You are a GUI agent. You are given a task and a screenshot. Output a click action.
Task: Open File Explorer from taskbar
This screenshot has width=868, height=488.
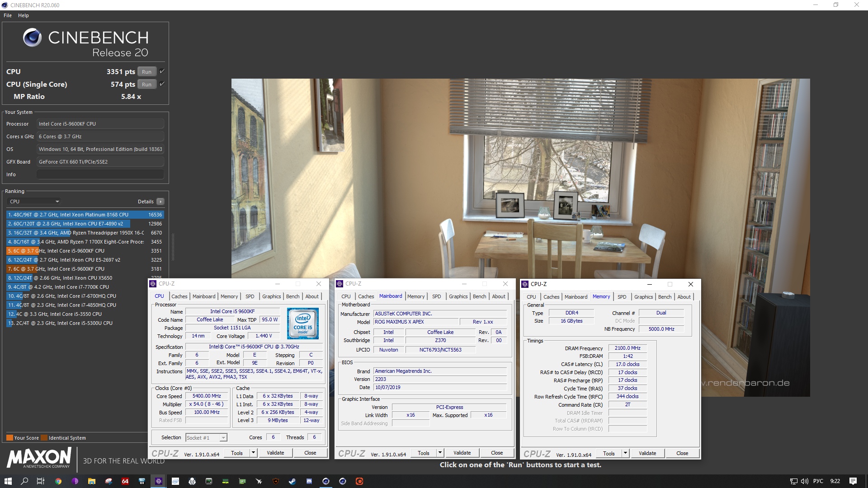[x=92, y=481]
